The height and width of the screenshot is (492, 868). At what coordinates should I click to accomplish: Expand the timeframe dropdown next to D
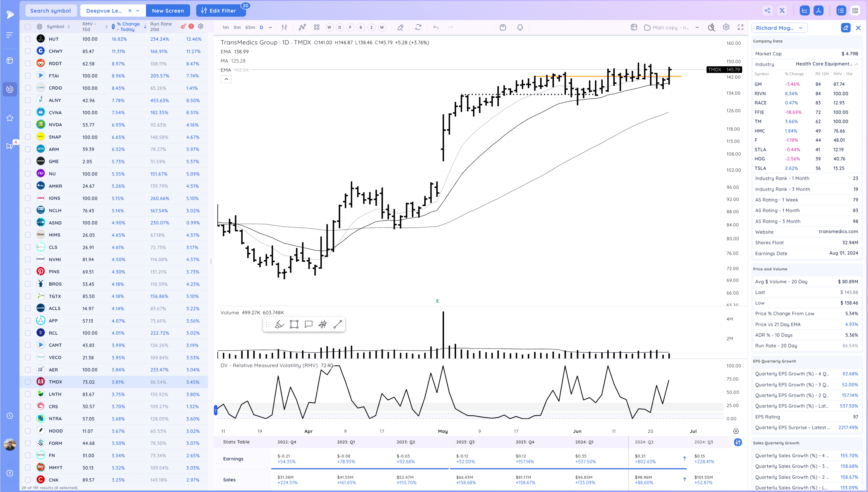(270, 27)
